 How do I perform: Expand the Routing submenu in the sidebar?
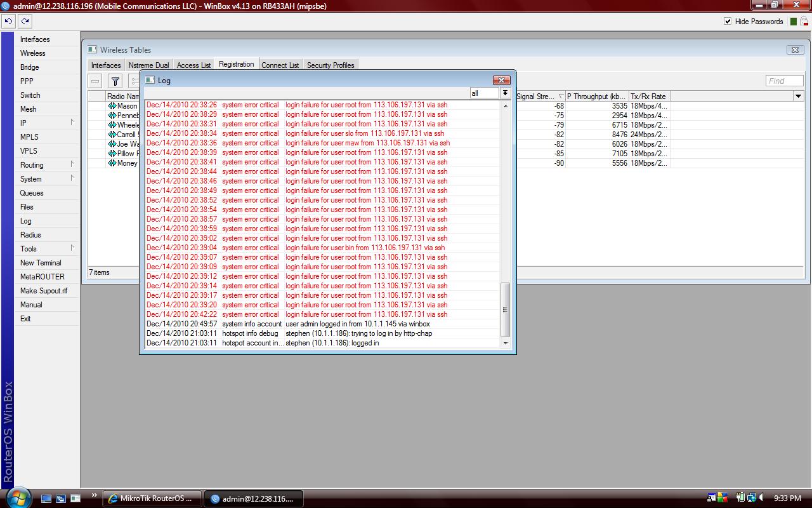point(32,165)
